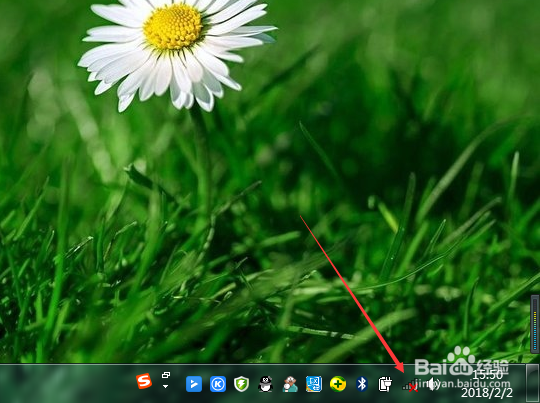Open the 360 green plus tray icon
This screenshot has height=403, width=540.
pyautogui.click(x=338, y=384)
